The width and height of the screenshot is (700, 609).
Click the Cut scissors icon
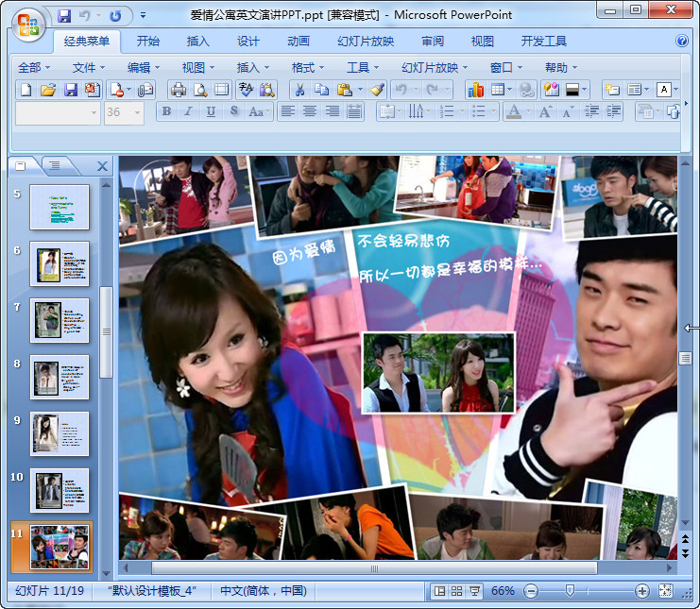coord(299,90)
